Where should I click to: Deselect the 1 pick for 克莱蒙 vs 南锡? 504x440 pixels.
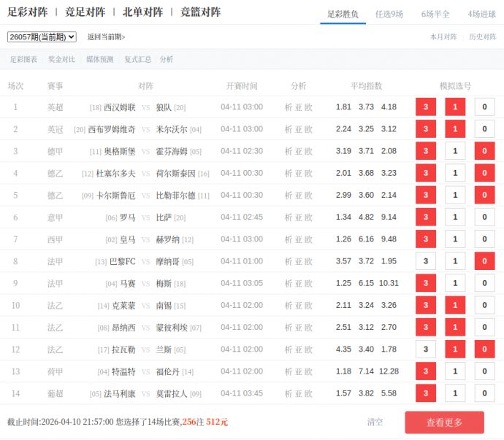455,306
